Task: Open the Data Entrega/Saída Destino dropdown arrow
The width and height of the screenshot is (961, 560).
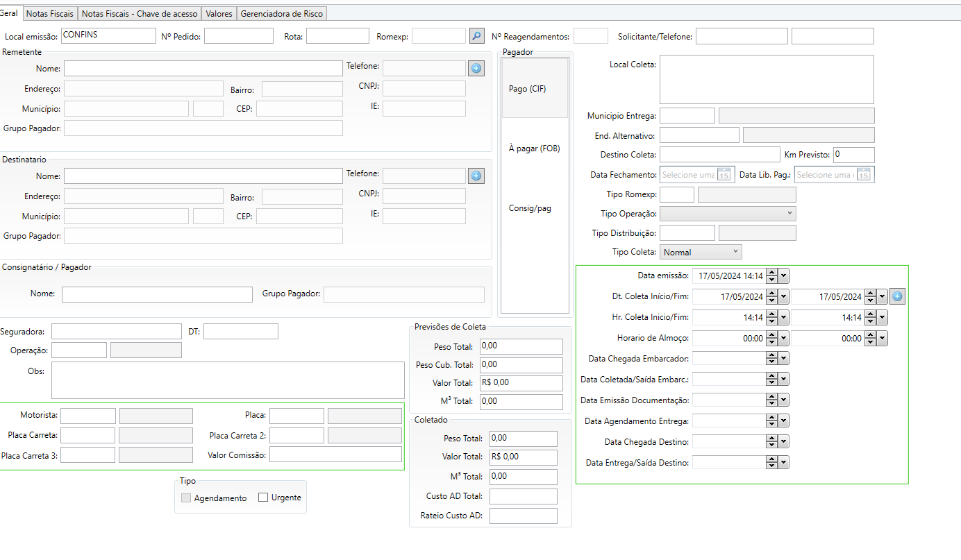Action: pos(783,462)
